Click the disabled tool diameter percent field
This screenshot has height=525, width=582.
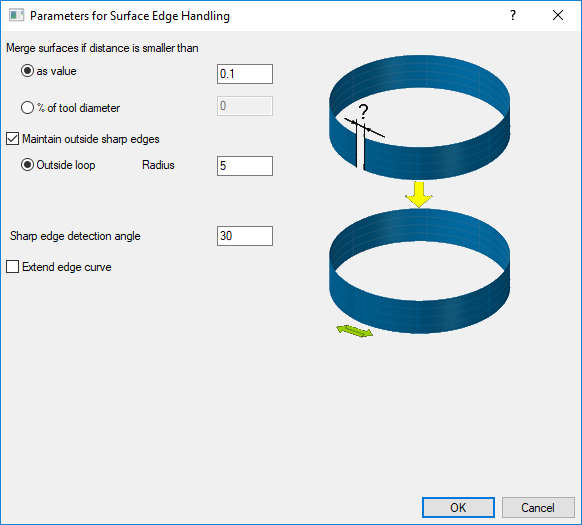coord(245,106)
